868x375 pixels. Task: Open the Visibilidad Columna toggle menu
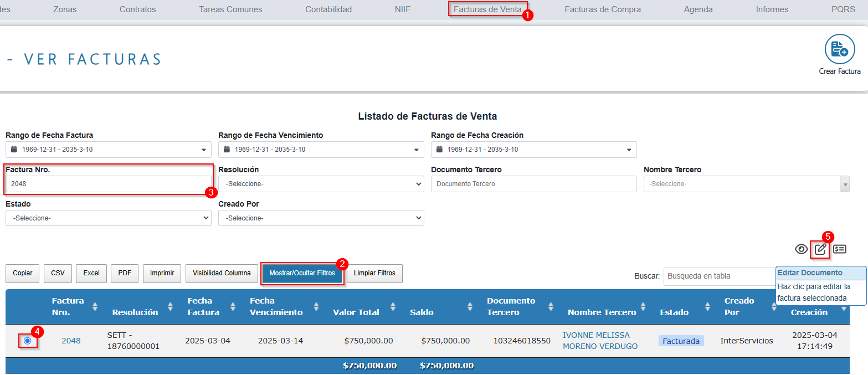pyautogui.click(x=222, y=273)
